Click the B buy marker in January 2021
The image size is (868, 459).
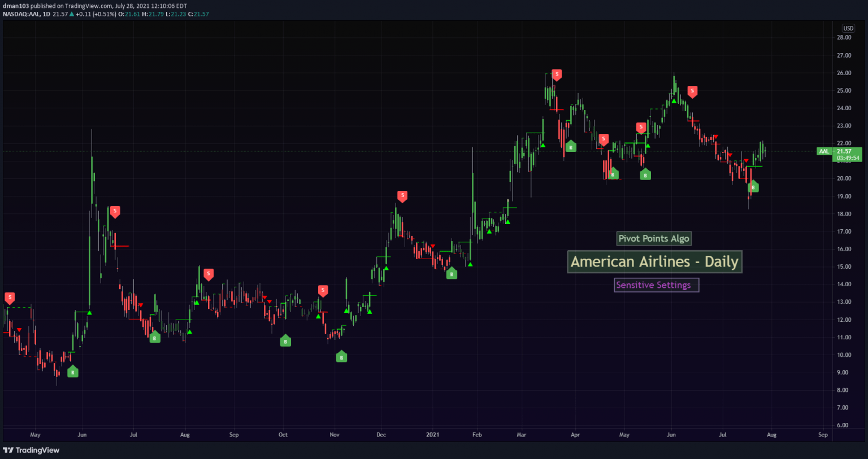452,273
